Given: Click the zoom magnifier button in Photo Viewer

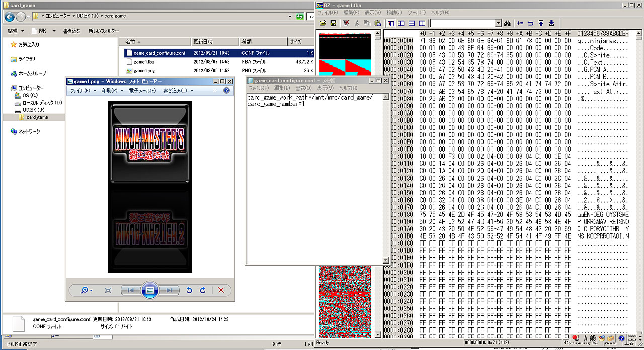Looking at the screenshot, I should (x=87, y=290).
